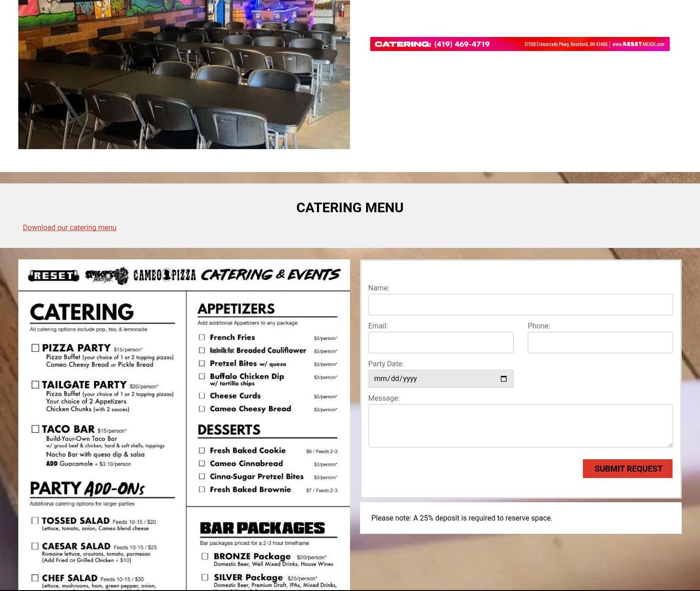Viewport: 700px width, 591px height.
Task: Click 'CHEF SALAD' add-on text
Action: pyautogui.click(x=70, y=578)
